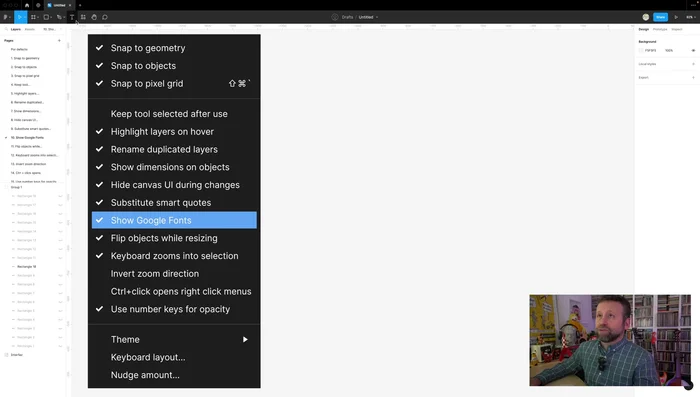Toggle Use number keys for opacity
Viewport: 700px width, 397px height.
174,309
